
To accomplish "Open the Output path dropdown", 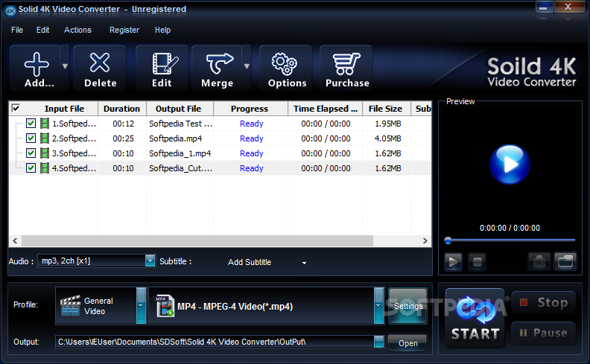I will [378, 342].
